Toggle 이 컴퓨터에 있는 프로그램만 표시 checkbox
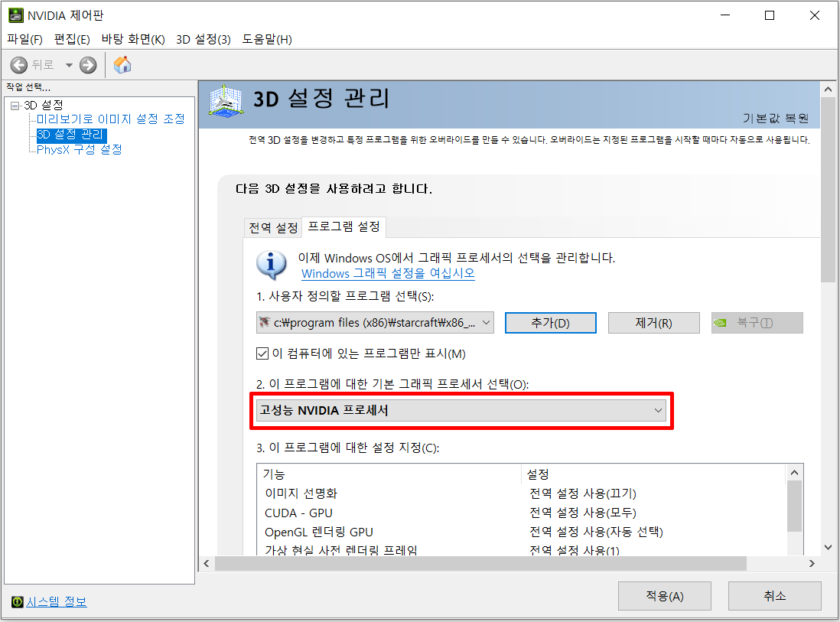Image resolution: width=840 pixels, height=622 pixels. (262, 353)
